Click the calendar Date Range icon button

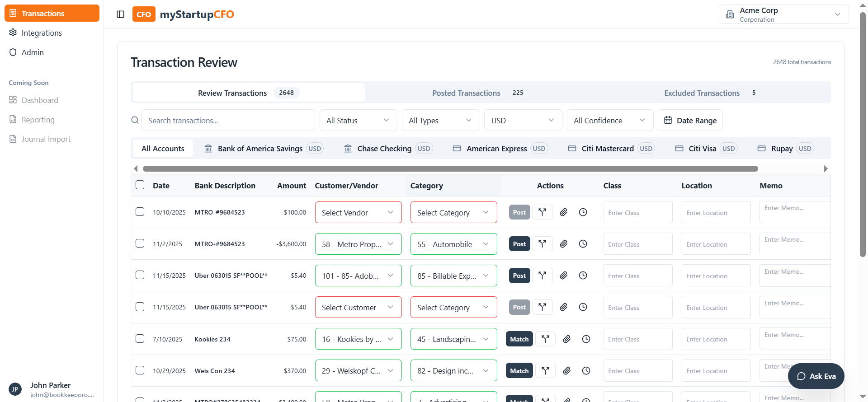pyautogui.click(x=690, y=121)
